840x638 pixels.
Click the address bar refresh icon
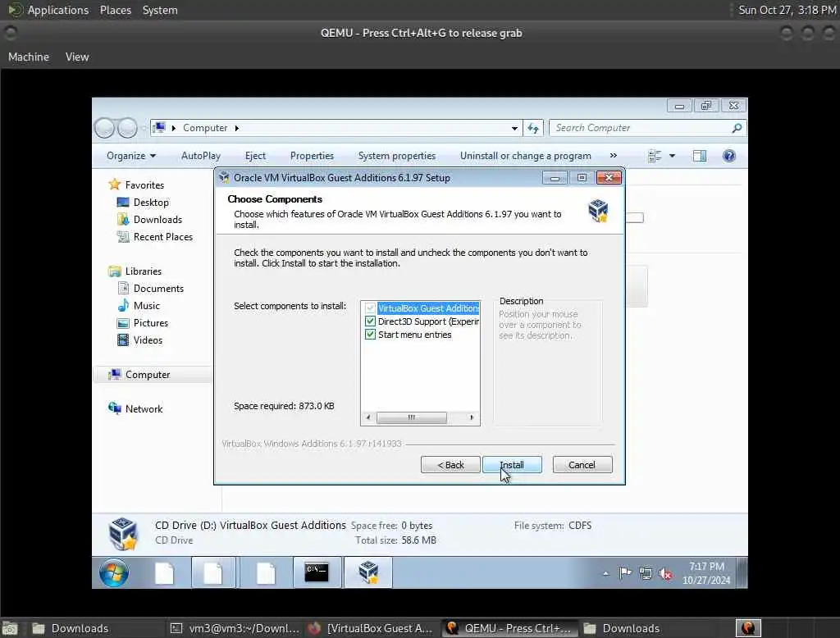[533, 128]
